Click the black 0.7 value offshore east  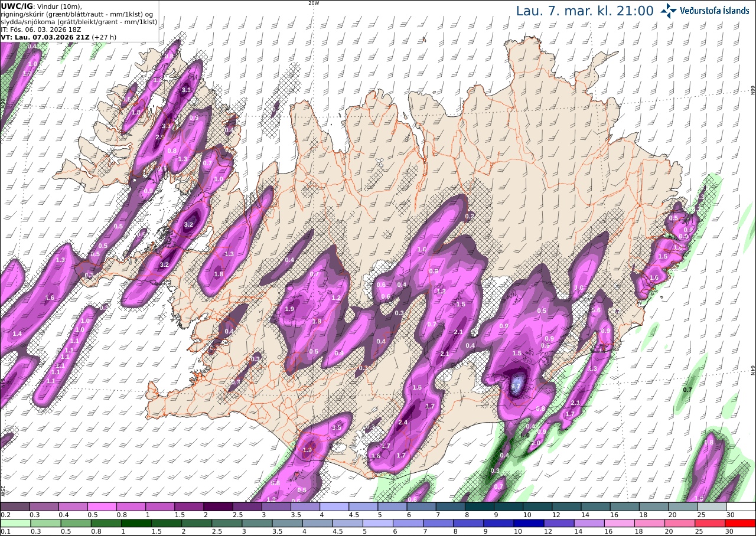[x=687, y=390]
